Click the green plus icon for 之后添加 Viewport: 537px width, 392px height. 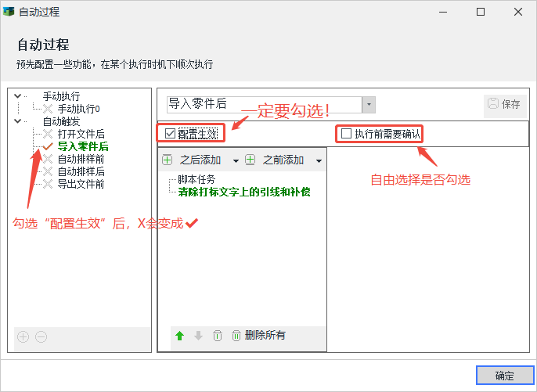coord(168,160)
